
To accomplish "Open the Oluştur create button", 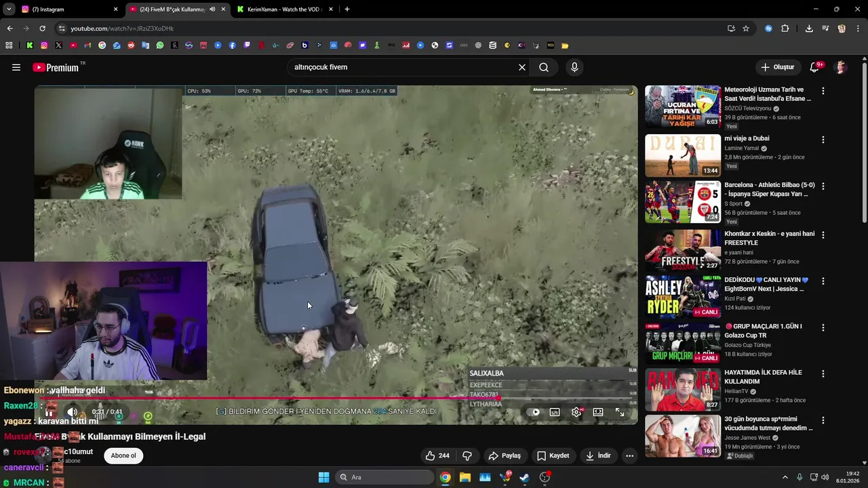I will [777, 67].
